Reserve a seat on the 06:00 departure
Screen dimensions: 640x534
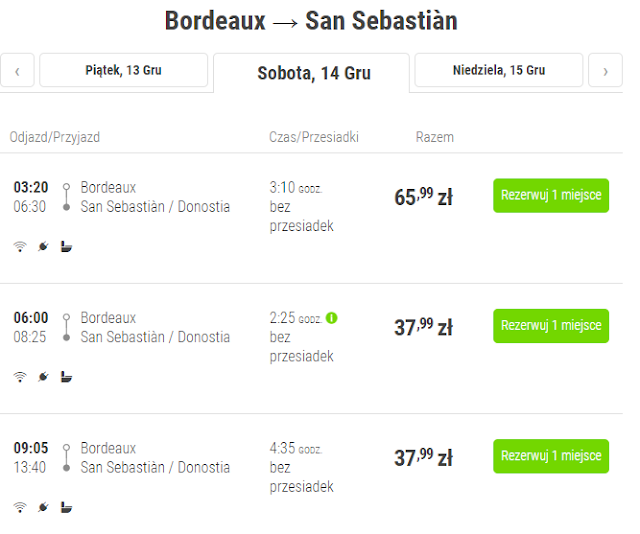(550, 326)
